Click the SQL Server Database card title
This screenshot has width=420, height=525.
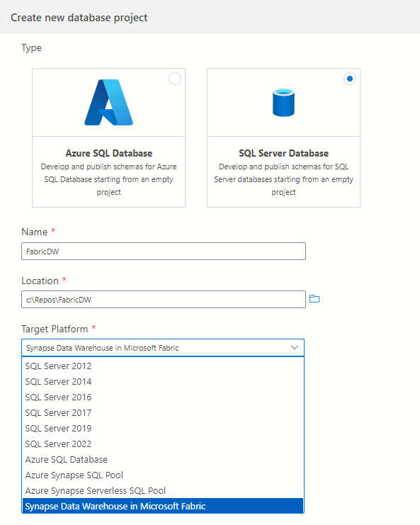point(283,153)
